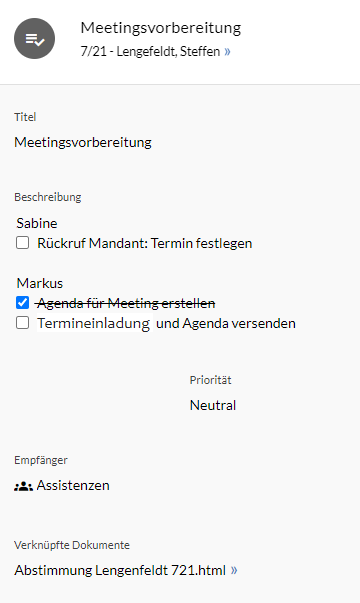Viewport: 360px width, 603px height.
Task: Click the highlighted word Termineinladung
Action: pyautogui.click(x=93, y=323)
